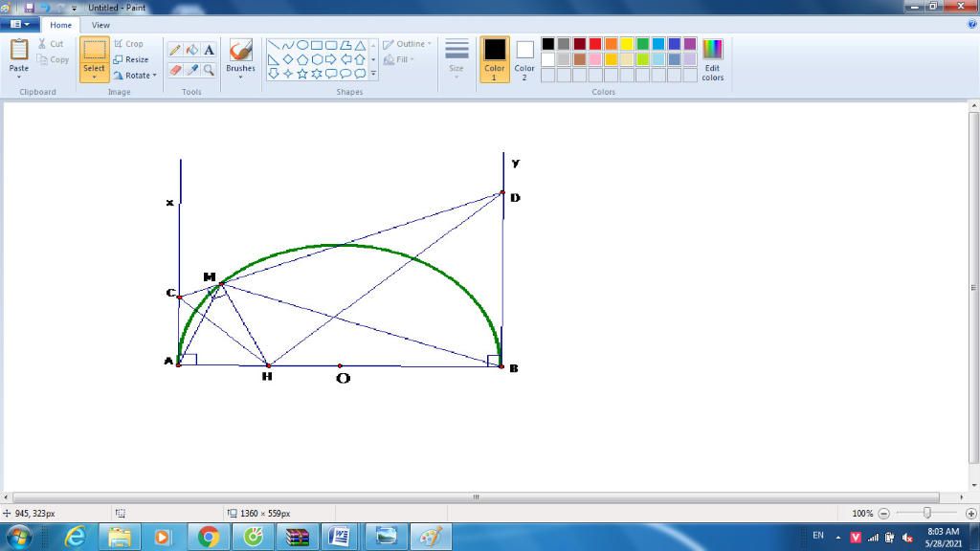980x551 pixels.
Task: Expand the Shapes gallery More arrow
Action: [373, 74]
